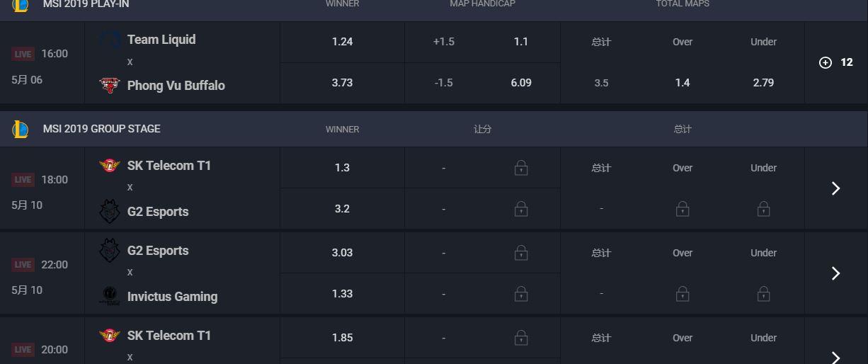Select Phong Vu Buffalo winner odds 3.73
Viewport: 868px width, 364px height.
(343, 83)
